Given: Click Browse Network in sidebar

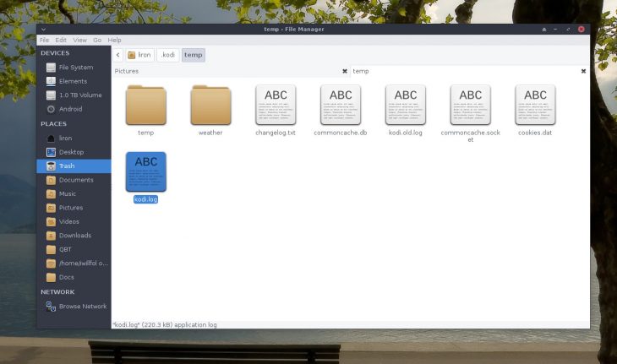Looking at the screenshot, I should pyautogui.click(x=74, y=307).
